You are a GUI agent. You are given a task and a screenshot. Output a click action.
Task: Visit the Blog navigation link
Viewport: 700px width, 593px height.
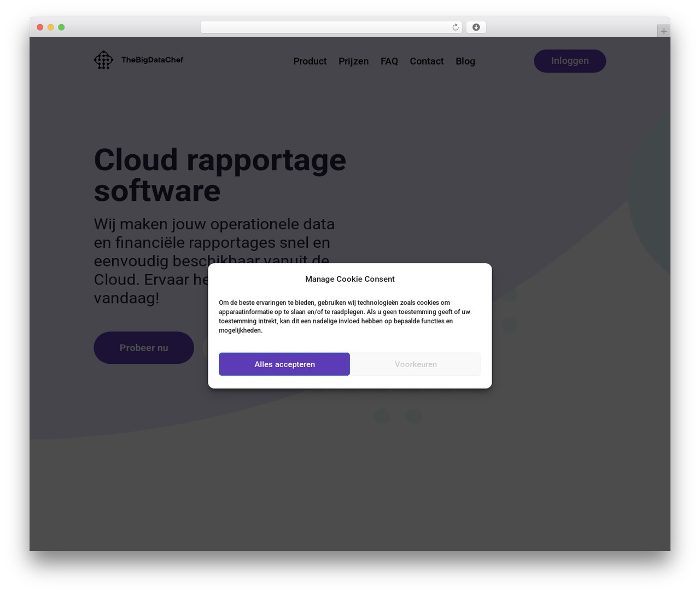pos(465,61)
